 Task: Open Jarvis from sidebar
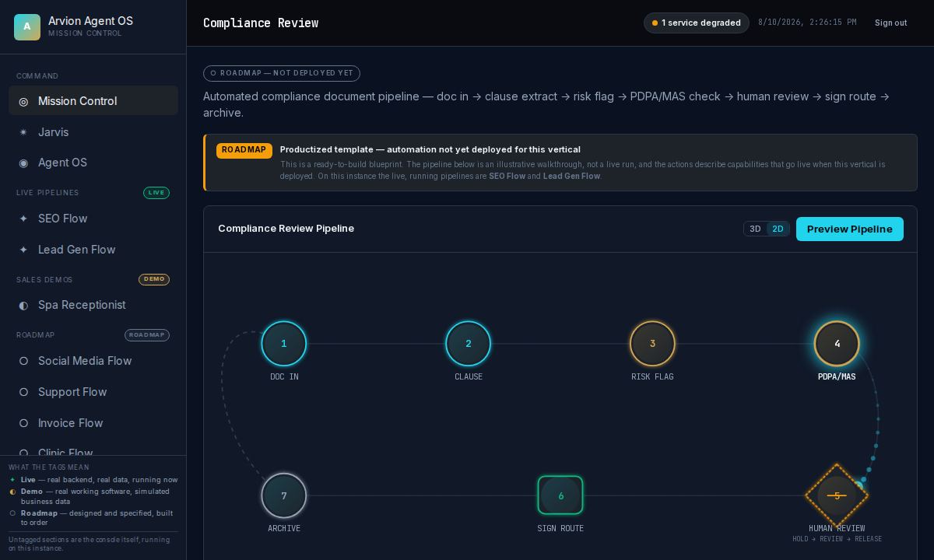coord(93,132)
